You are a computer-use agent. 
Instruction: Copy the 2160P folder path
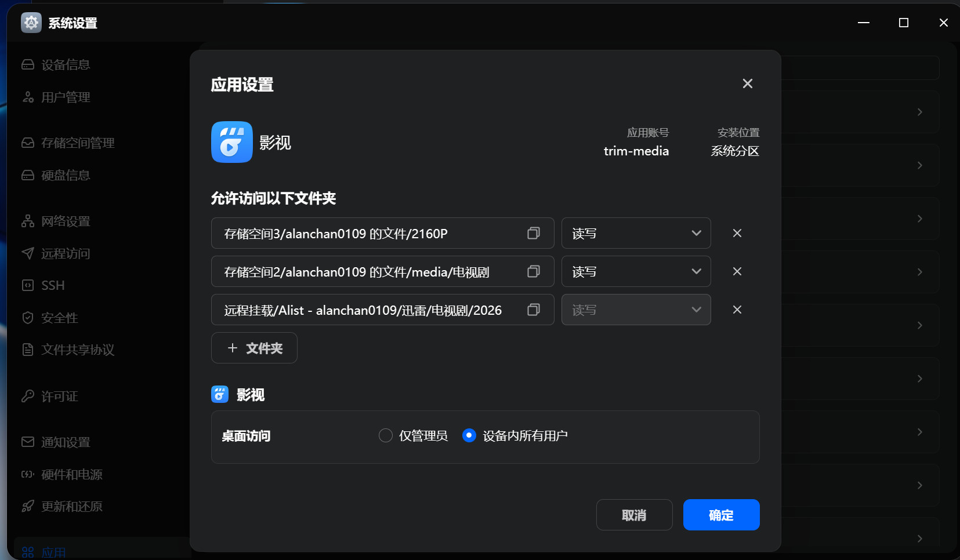pos(532,233)
